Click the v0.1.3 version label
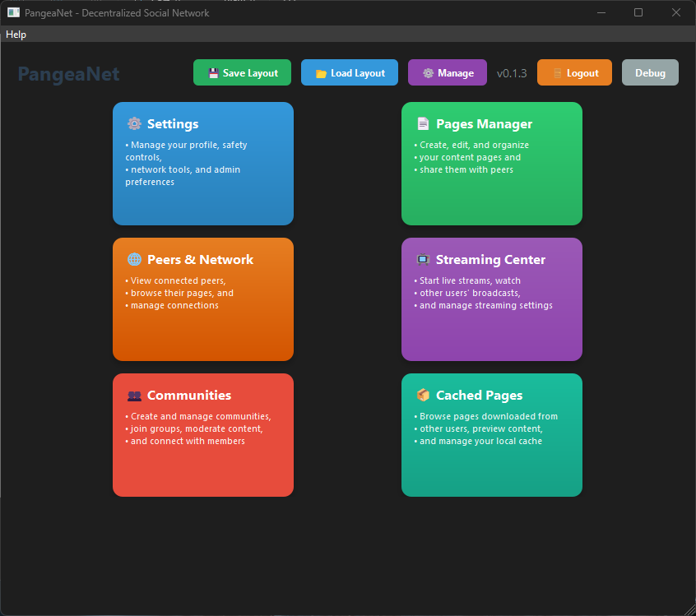The width and height of the screenshot is (696, 616). pyautogui.click(x=512, y=73)
